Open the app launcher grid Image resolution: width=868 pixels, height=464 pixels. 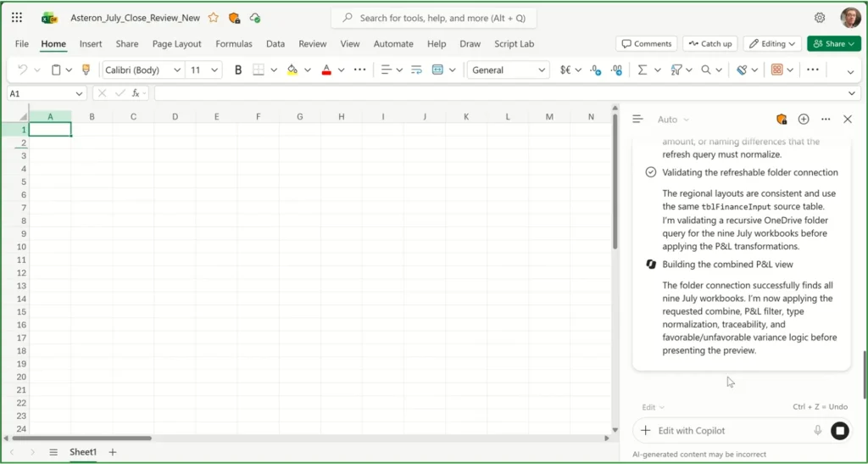17,18
